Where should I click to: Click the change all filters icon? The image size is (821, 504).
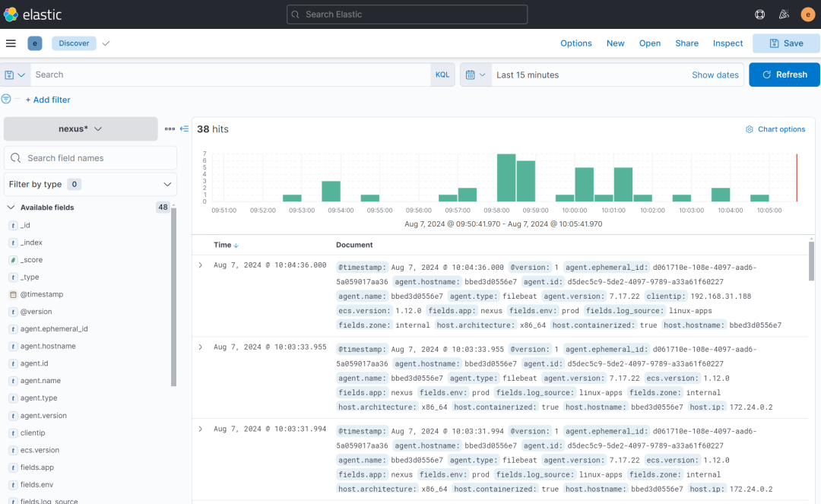[6, 99]
